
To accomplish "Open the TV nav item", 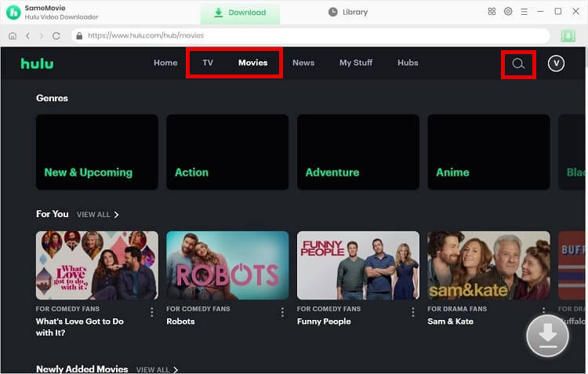I will click(208, 63).
